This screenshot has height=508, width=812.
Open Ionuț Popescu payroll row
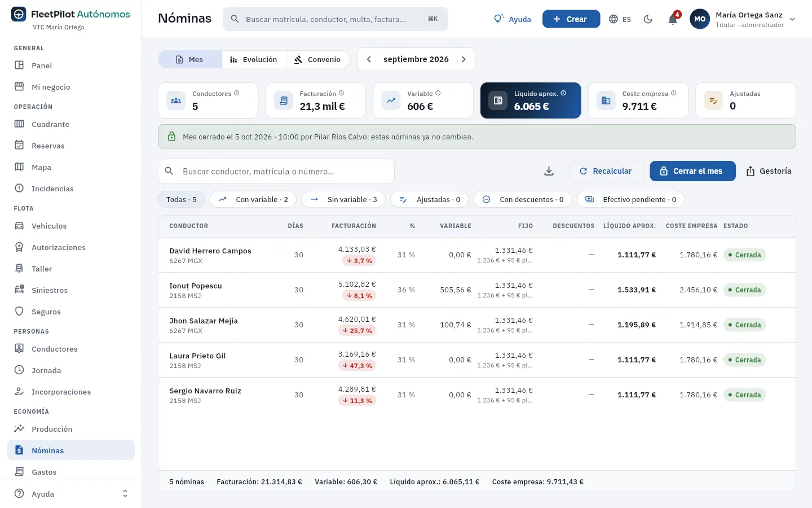(477, 290)
